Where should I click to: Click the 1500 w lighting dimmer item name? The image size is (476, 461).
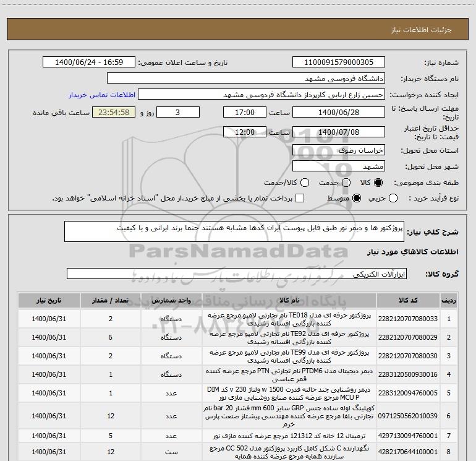coord(289,393)
